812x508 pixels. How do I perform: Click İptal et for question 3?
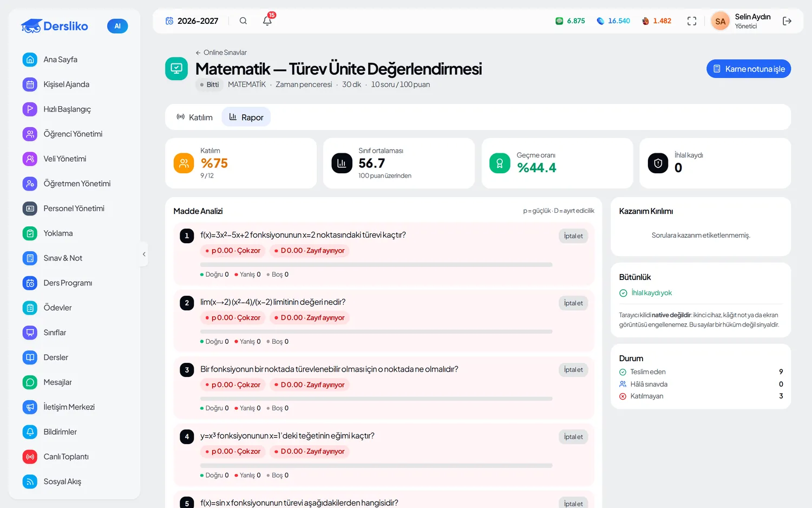[573, 370]
